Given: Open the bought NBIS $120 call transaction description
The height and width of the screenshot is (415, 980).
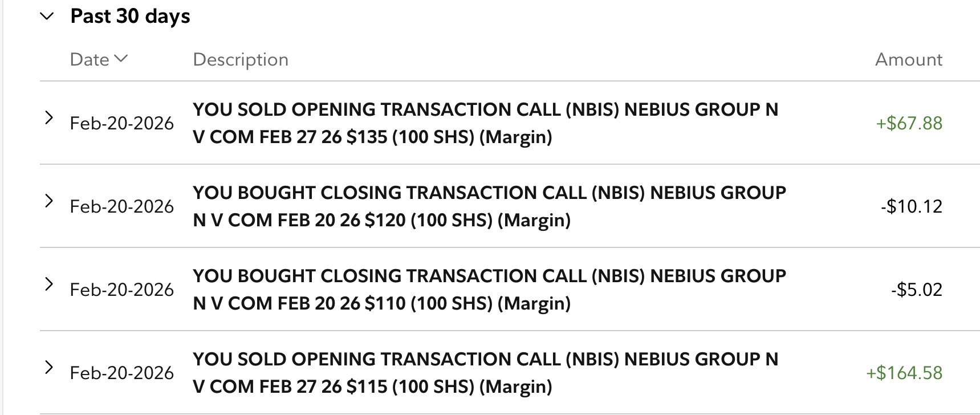Looking at the screenshot, I should [x=489, y=206].
